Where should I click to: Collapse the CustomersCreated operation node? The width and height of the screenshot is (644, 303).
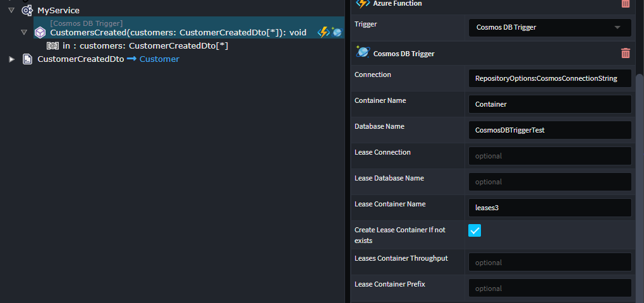pyautogui.click(x=24, y=32)
